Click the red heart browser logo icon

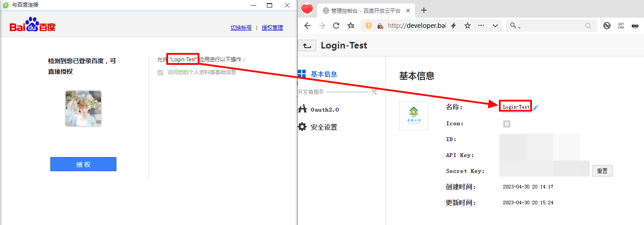307,9
